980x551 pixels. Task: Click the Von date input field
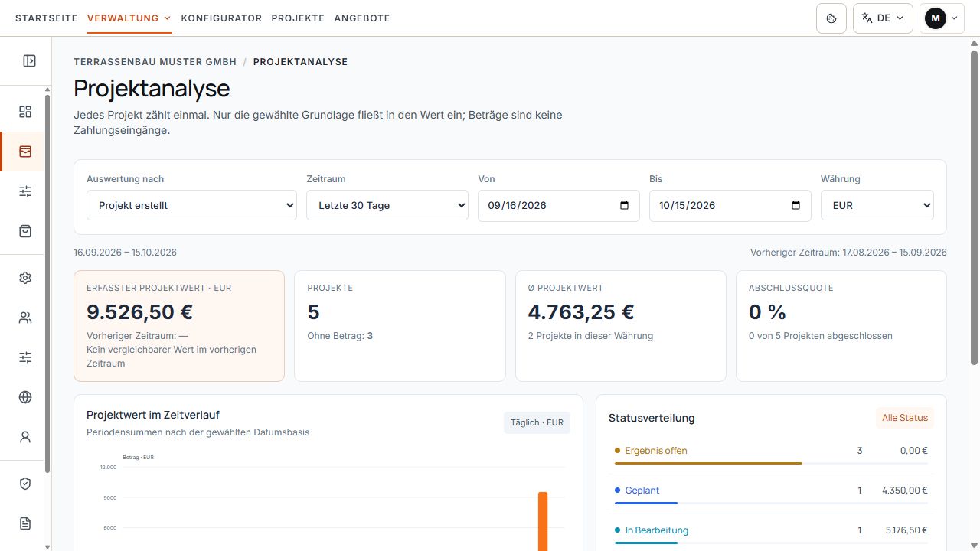coord(559,205)
